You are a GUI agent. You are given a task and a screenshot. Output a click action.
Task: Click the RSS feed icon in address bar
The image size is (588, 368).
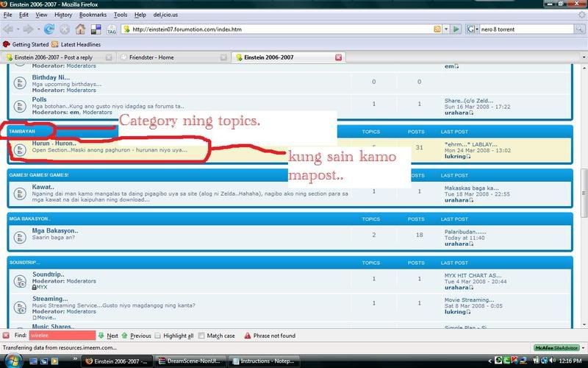437,29
